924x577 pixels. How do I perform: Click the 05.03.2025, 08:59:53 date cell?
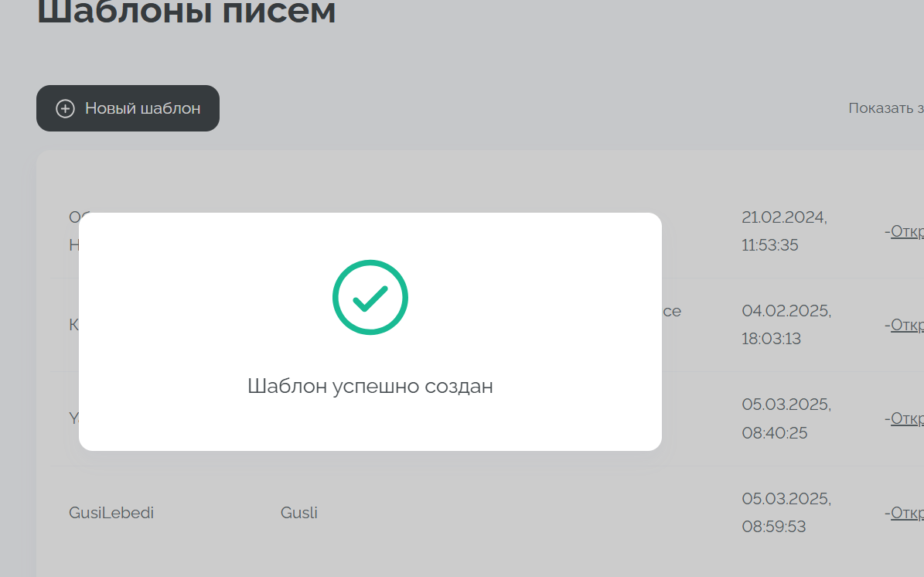coord(786,512)
